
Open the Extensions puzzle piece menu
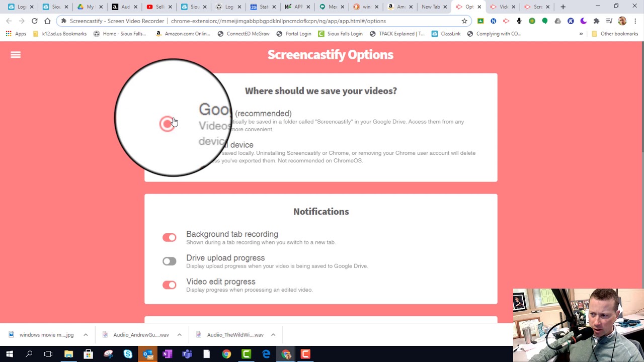point(596,21)
